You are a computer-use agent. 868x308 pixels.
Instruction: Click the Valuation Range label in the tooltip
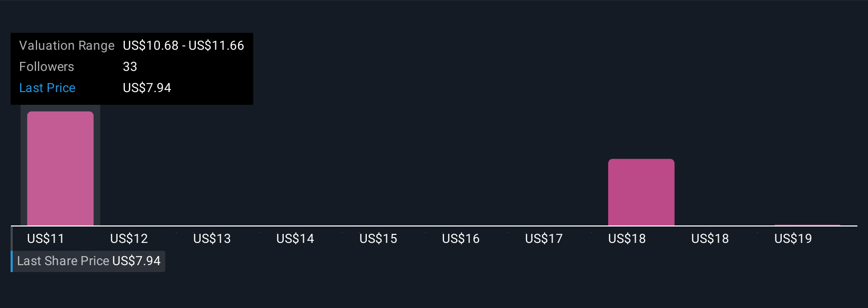pos(67,46)
